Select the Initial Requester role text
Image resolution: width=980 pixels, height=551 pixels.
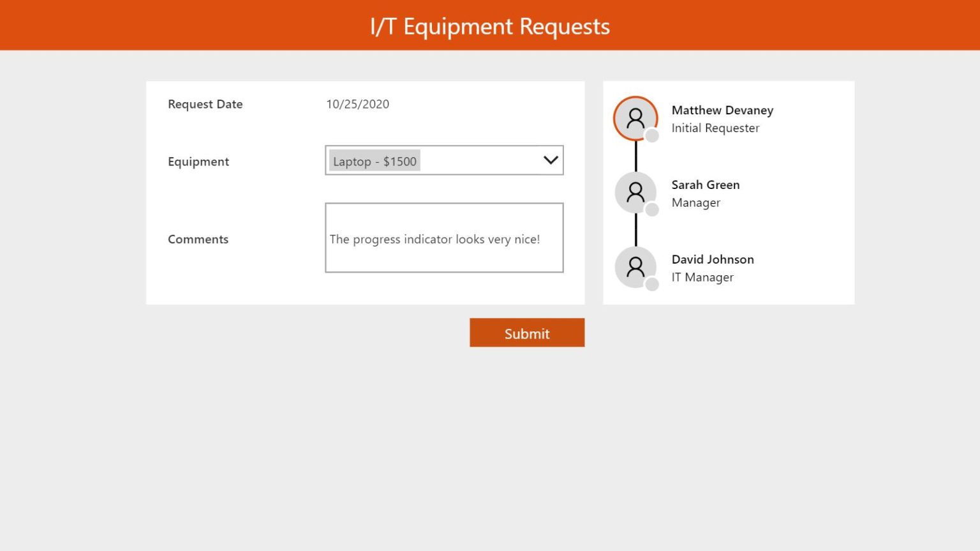[715, 128]
